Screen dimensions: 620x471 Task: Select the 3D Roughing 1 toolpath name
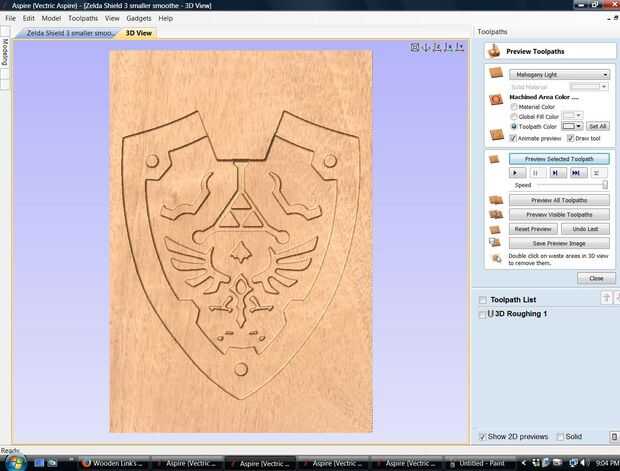[521, 314]
